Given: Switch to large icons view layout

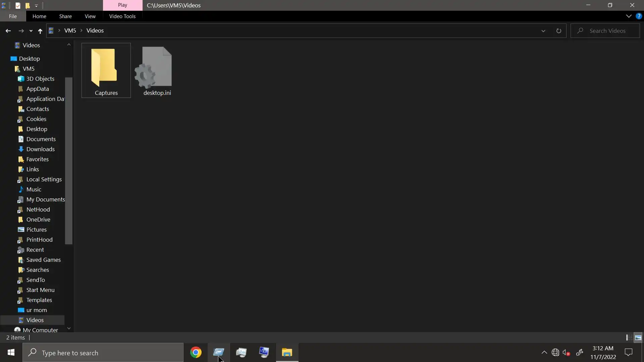Looking at the screenshot, I should [x=638, y=338].
